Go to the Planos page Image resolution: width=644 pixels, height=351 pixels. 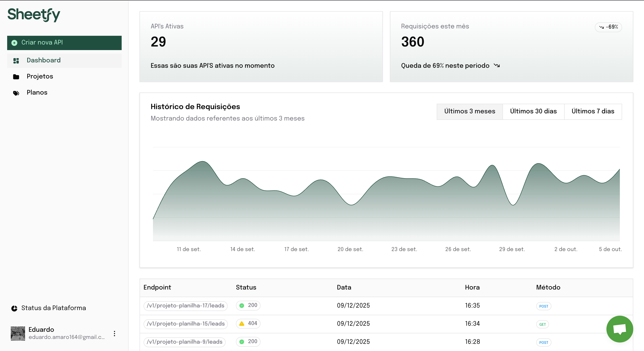click(37, 93)
